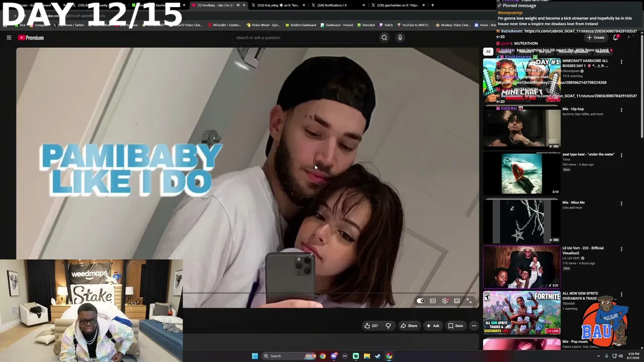This screenshot has width=644, height=362.
Task: Open the Monkey: Video Chat bookmark
Action: coord(453,25)
